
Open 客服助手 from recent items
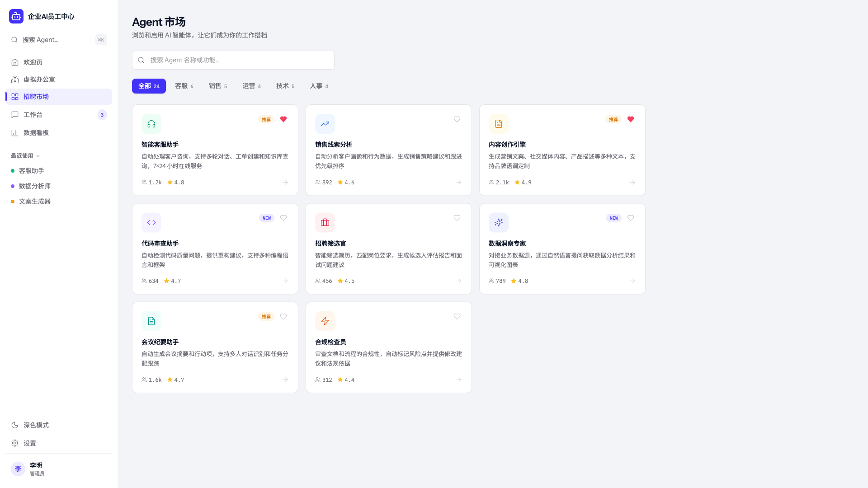(31, 171)
